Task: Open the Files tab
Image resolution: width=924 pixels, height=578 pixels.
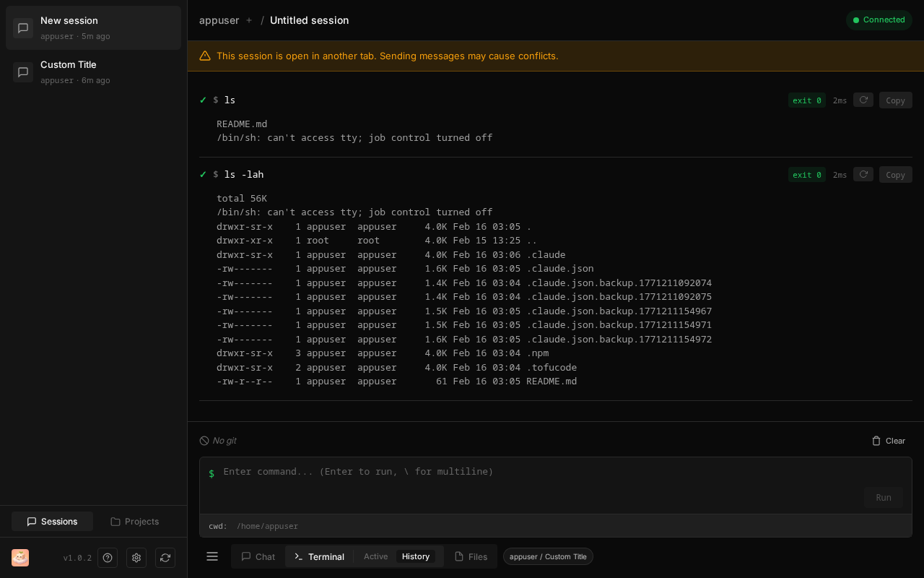Action: coord(471,556)
